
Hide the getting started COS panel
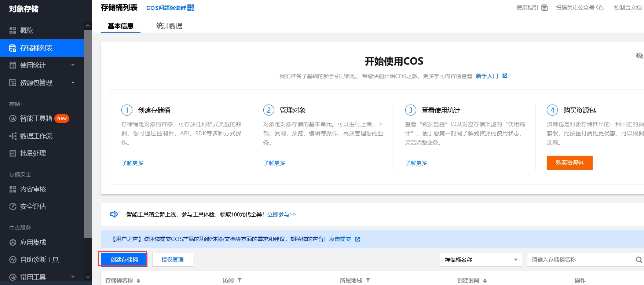(639, 56)
